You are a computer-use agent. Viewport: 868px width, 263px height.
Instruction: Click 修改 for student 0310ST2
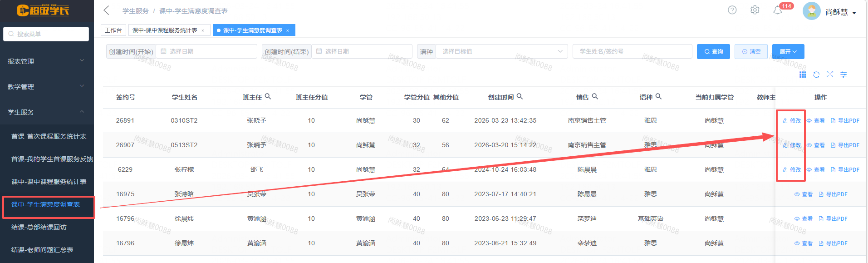pyautogui.click(x=792, y=121)
